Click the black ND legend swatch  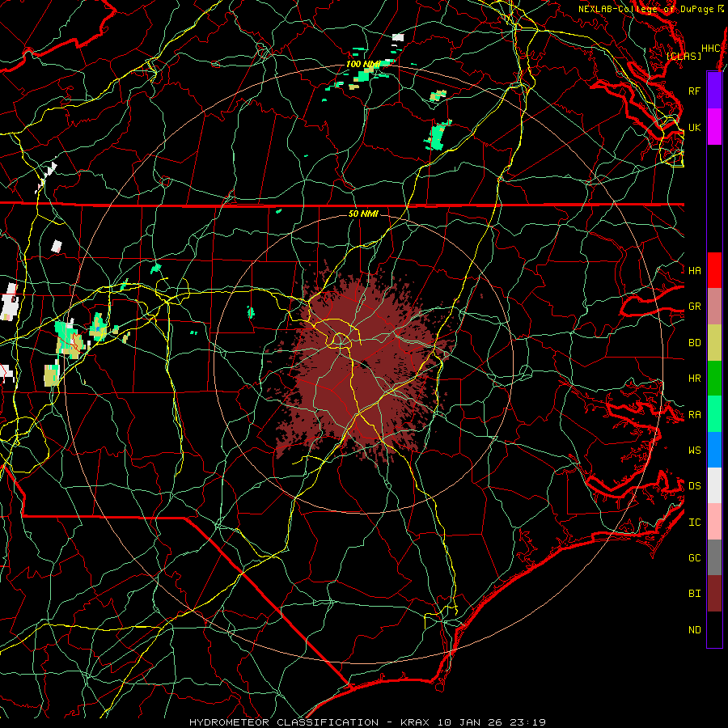[714, 629]
